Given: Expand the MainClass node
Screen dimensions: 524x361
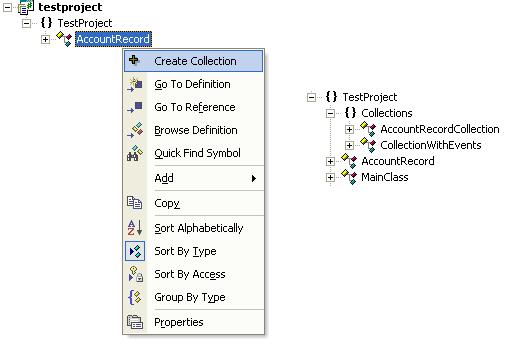Looking at the screenshot, I should tap(330, 177).
